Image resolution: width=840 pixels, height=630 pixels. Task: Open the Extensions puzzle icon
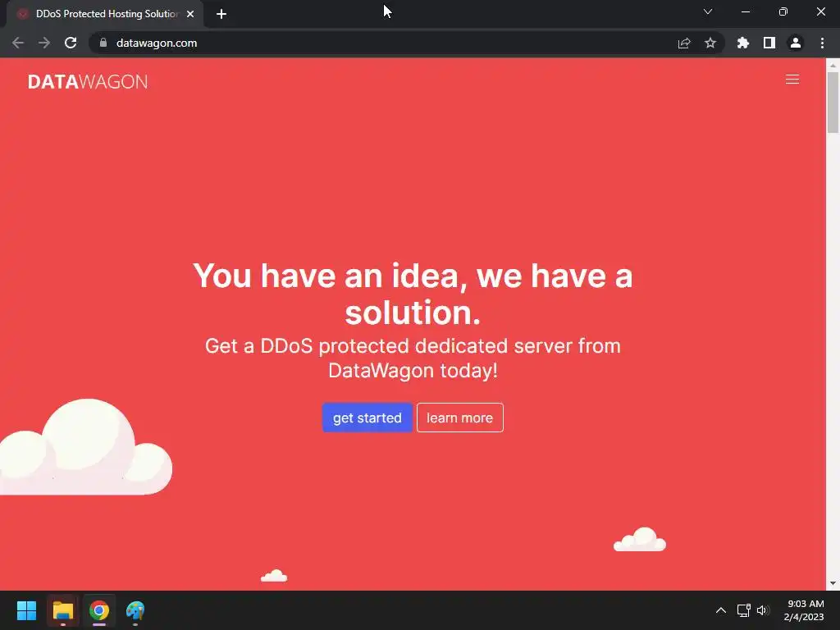(743, 43)
